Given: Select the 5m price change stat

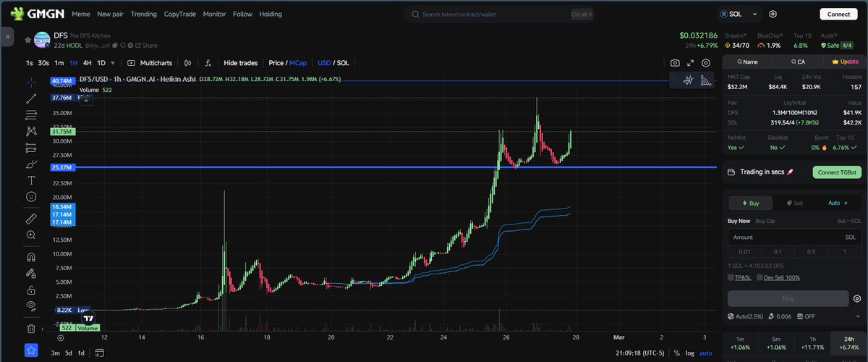Looking at the screenshot, I should (x=775, y=342).
